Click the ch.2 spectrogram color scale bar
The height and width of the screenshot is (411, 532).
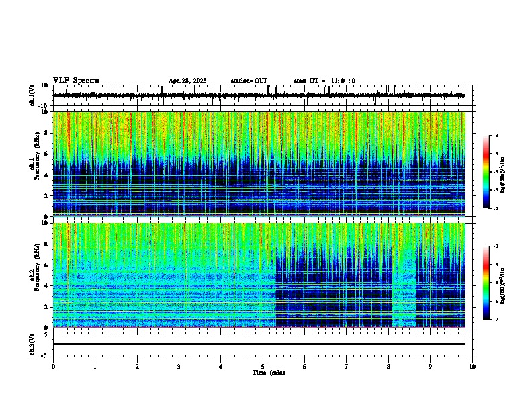point(486,283)
